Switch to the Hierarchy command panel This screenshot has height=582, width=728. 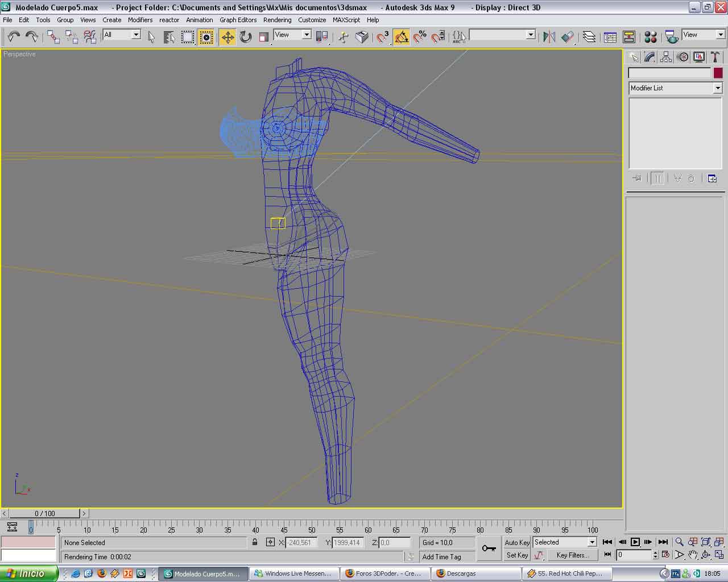point(666,57)
